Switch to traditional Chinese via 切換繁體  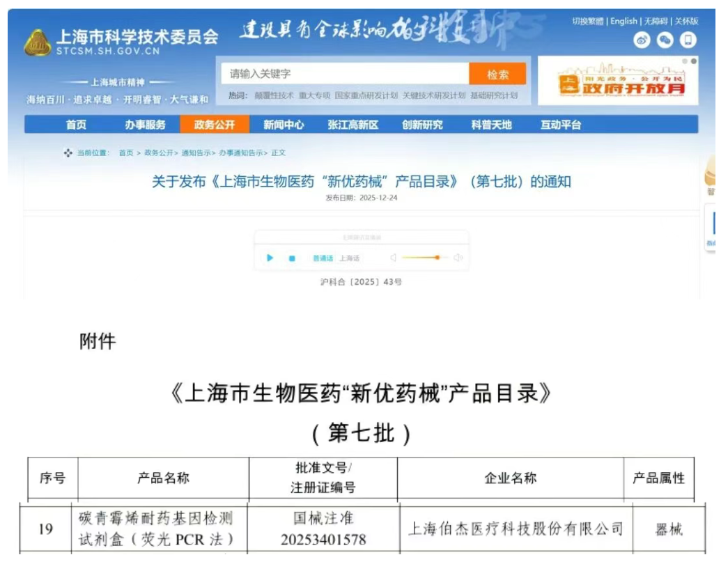pyautogui.click(x=588, y=22)
